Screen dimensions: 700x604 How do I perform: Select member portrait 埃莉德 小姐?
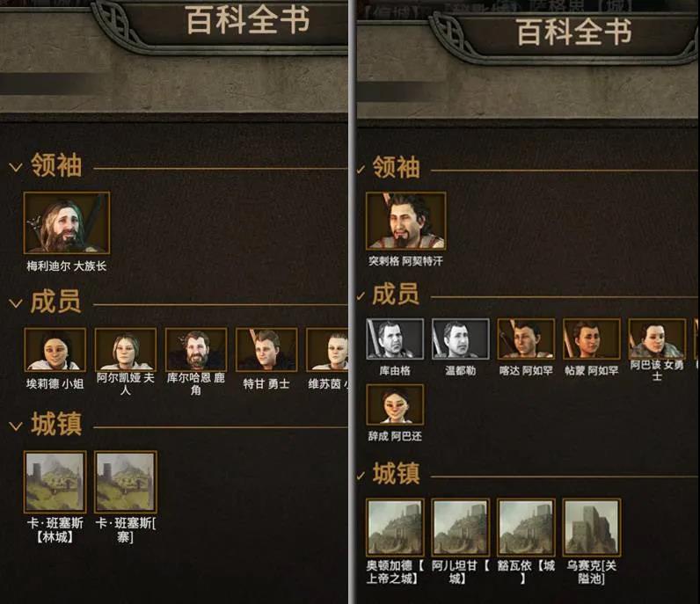pos(55,350)
